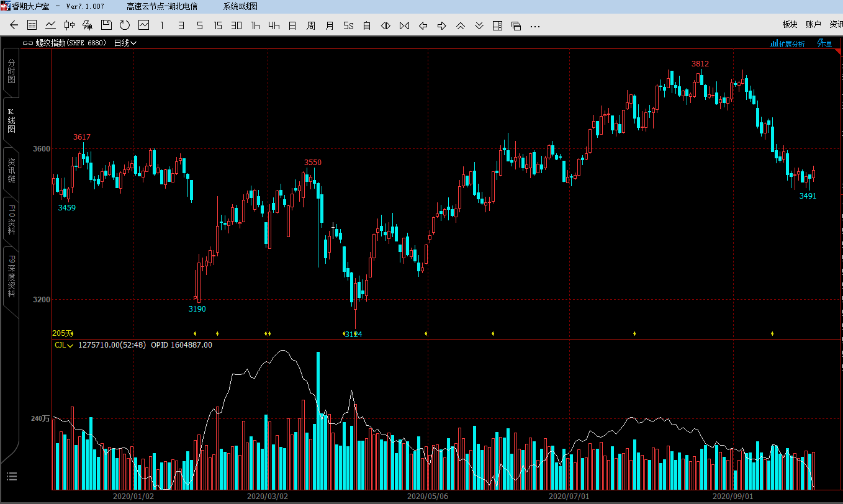Open the CJL indicator dropdown
The image size is (843, 504).
coord(64,345)
